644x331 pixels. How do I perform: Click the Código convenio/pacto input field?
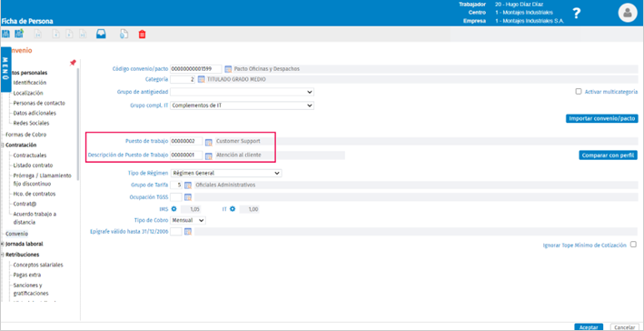tap(196, 69)
